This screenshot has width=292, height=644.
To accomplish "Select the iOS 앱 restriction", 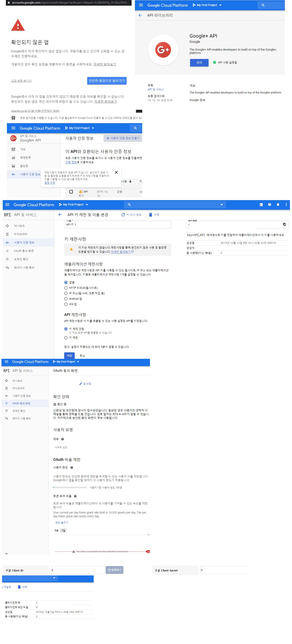I will 66,304.
